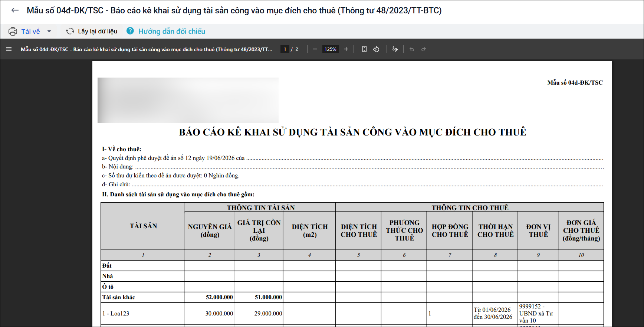This screenshot has width=644, height=327.
Task: Click the BÁO CÁO KÊ KHAI heading
Action: [x=352, y=132]
